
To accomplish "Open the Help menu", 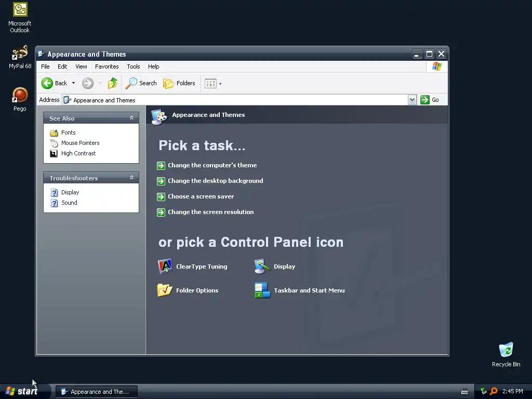I will [x=153, y=66].
